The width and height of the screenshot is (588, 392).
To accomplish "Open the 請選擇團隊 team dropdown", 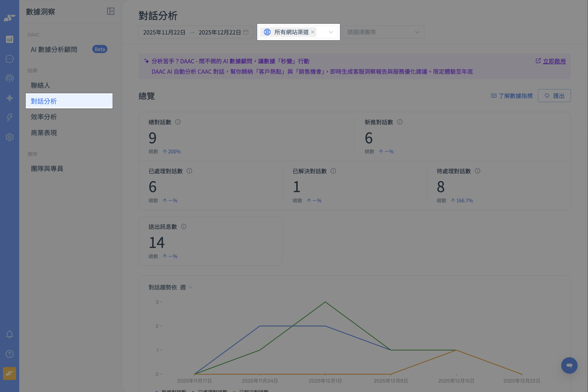I will pos(383,32).
